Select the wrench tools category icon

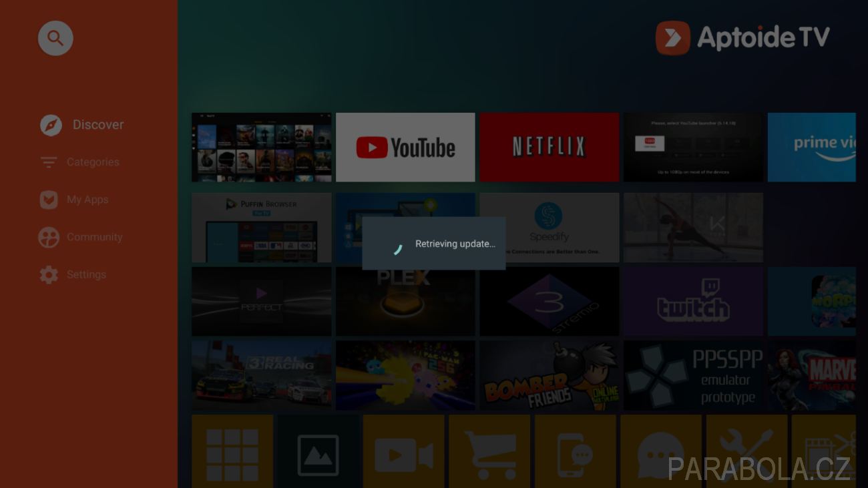pos(746,451)
